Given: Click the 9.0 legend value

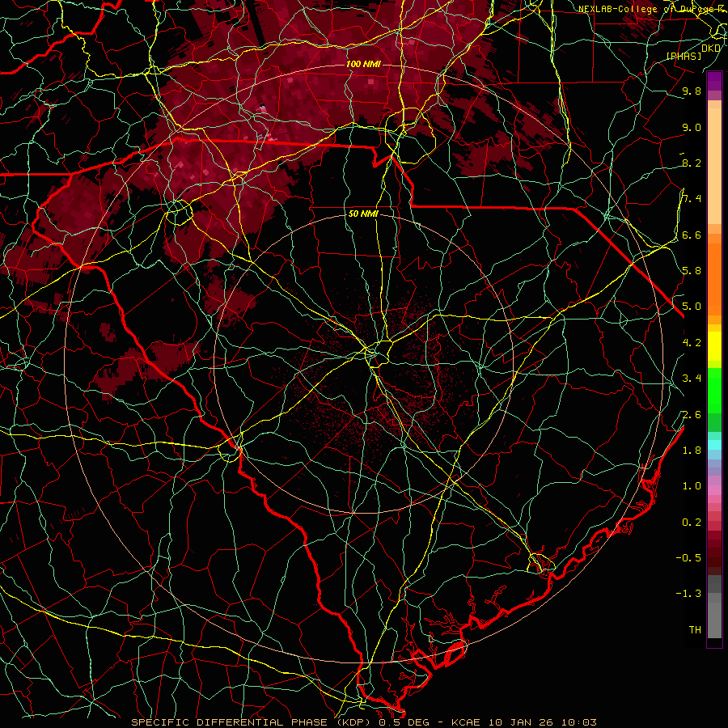Looking at the screenshot, I should (x=692, y=128).
